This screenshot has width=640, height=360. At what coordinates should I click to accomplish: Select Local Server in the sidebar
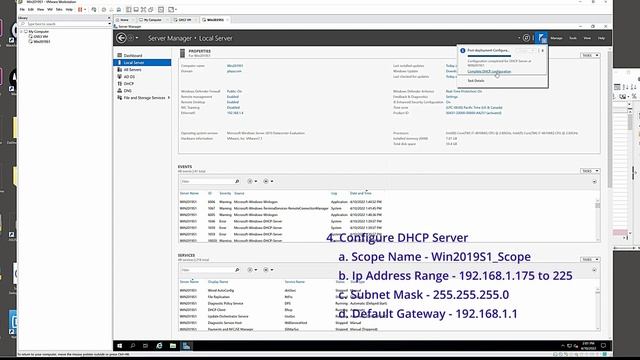coord(142,62)
